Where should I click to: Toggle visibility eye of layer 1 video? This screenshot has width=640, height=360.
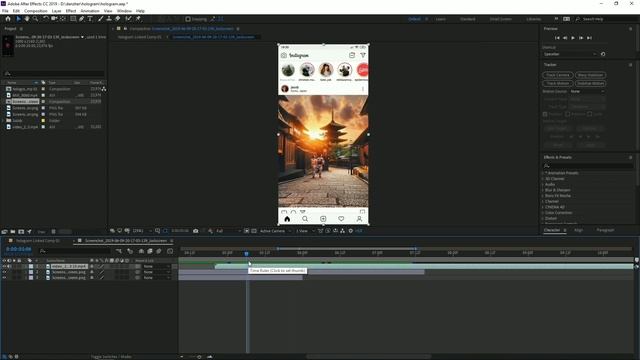4,266
